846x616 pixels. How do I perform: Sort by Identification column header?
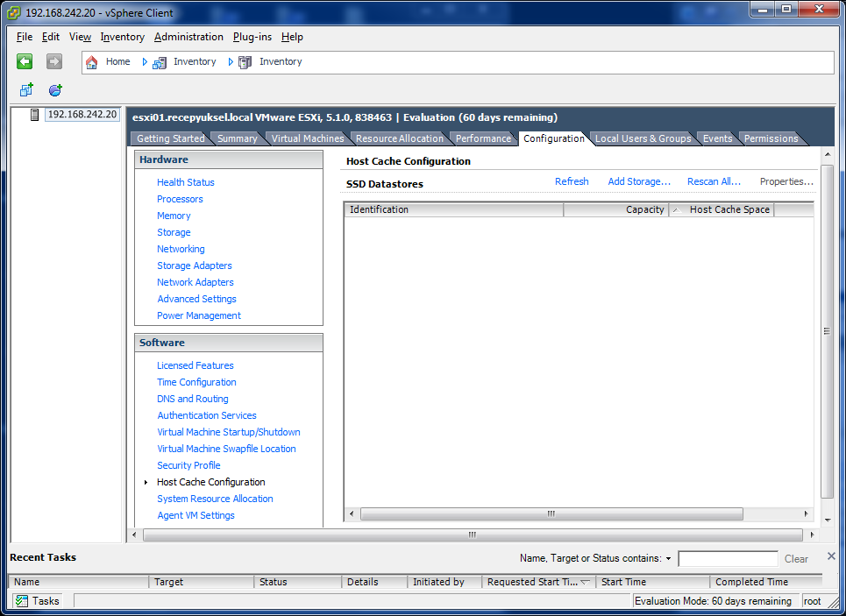tap(454, 209)
